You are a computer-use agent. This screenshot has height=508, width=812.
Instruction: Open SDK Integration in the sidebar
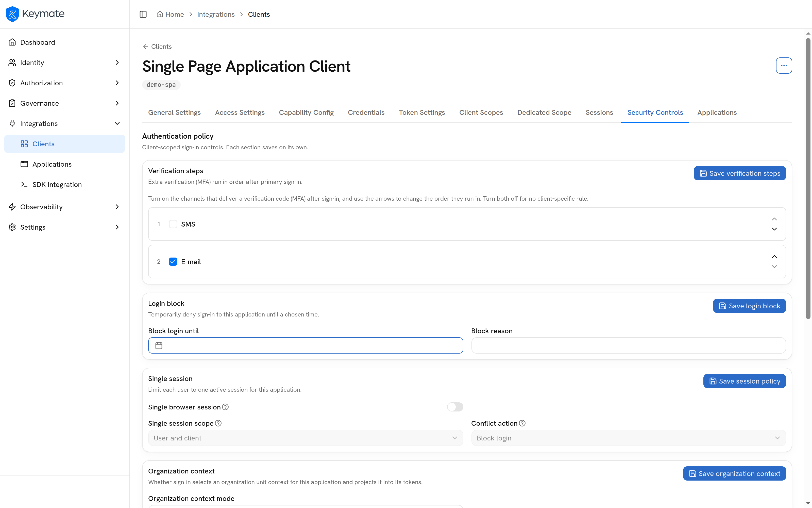click(x=64, y=184)
